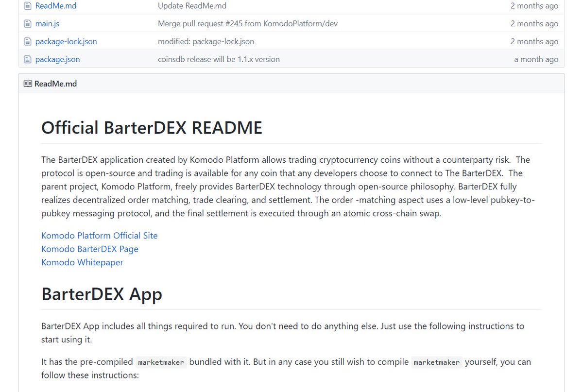
Task: Click the file icon beside ReadMe.md
Action: click(x=27, y=6)
